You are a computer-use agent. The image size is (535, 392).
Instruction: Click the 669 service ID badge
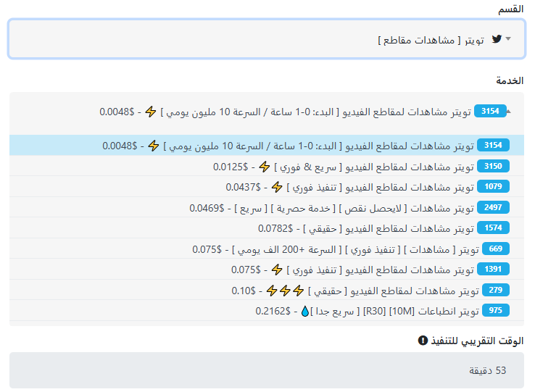pyautogui.click(x=495, y=249)
